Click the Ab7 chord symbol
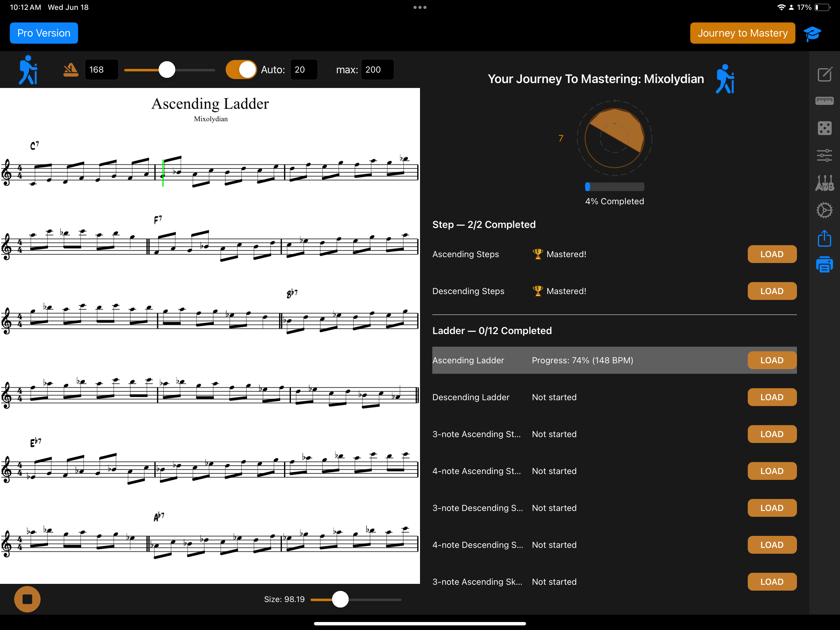The height and width of the screenshot is (630, 840). 159,516
